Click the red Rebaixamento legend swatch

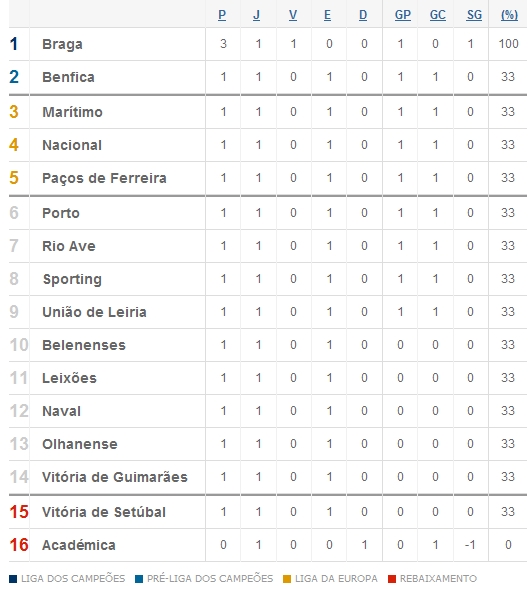click(392, 579)
